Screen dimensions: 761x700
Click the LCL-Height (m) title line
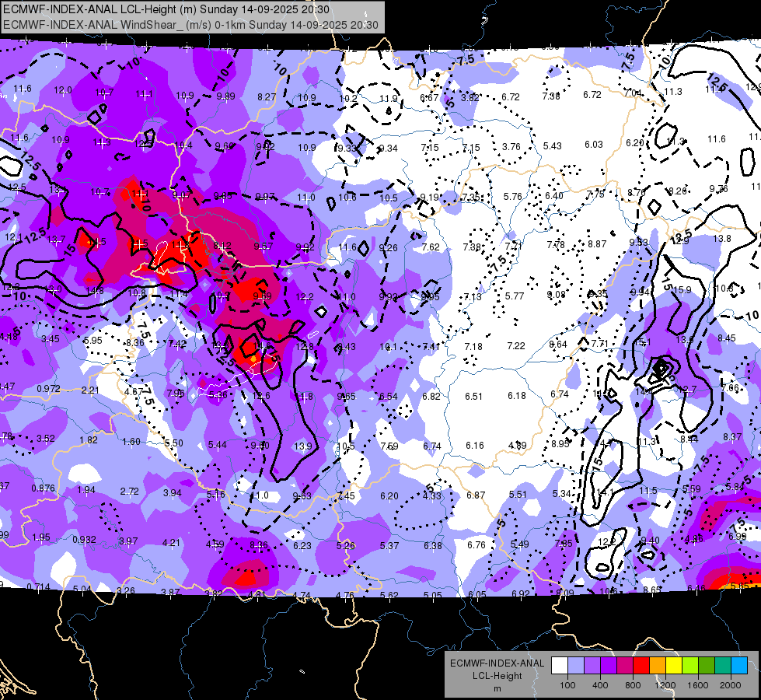tap(166, 9)
